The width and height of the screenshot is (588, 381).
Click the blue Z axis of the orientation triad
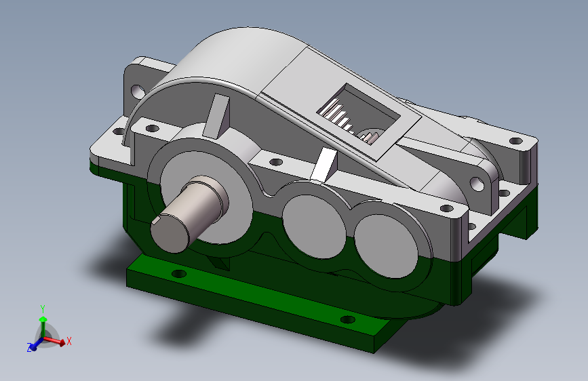point(37,344)
